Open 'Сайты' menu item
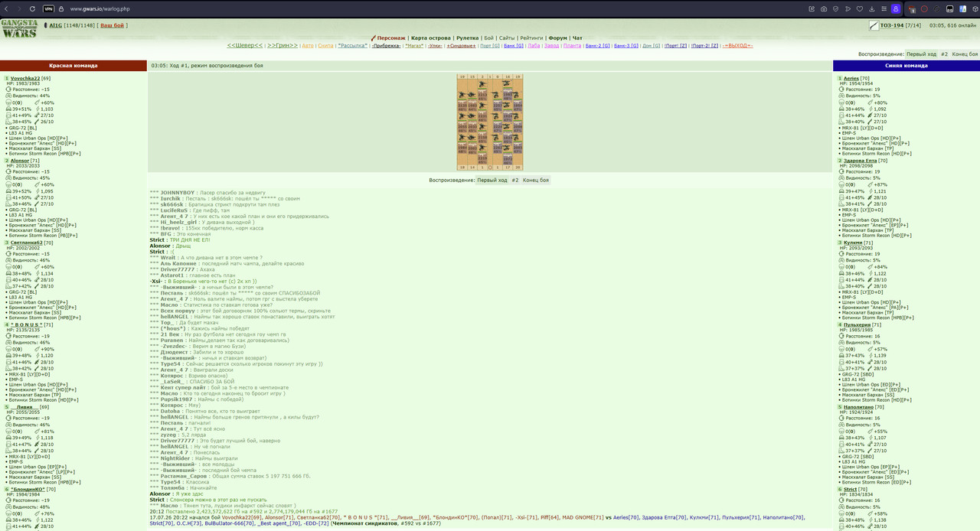Image resolution: width=980 pixels, height=531 pixels. point(506,37)
